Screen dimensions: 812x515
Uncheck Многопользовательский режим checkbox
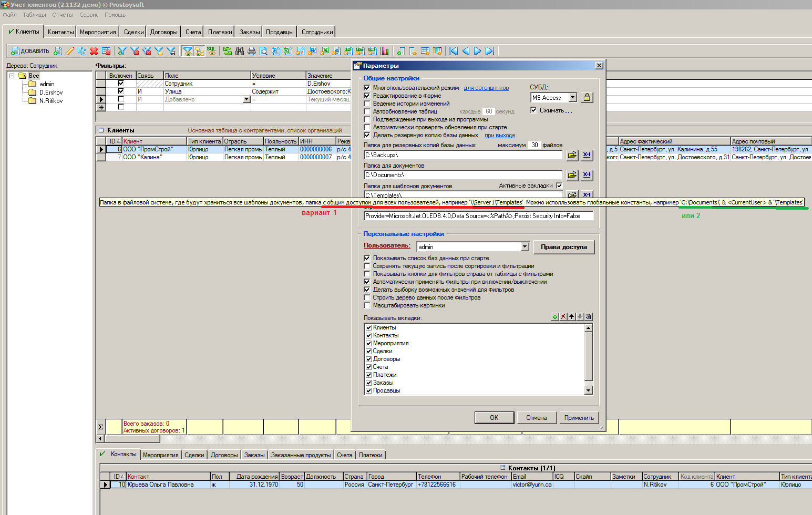367,88
